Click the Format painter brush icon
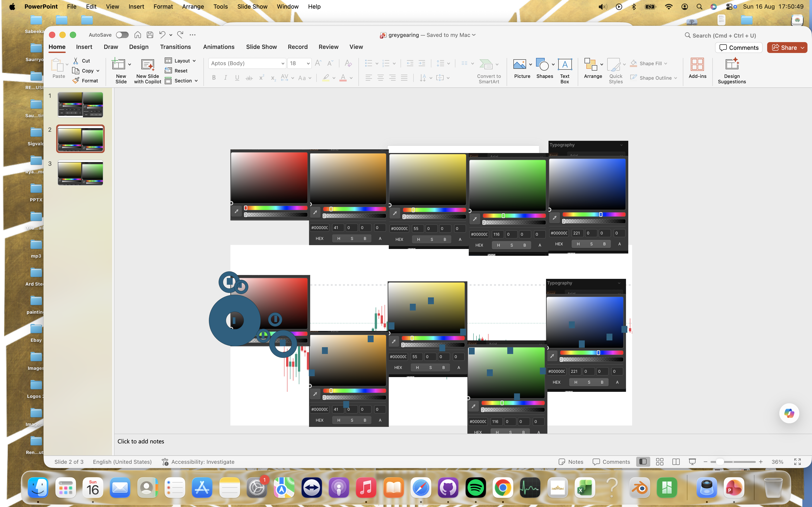 76,81
